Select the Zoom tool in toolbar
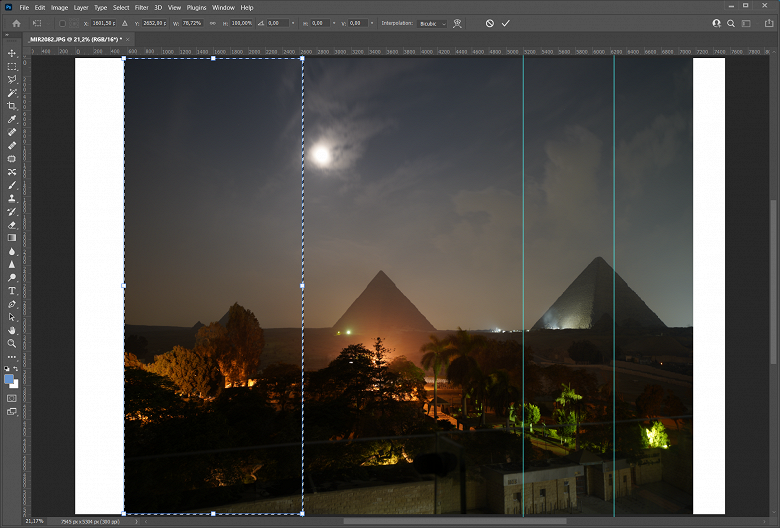Viewport: 780px width, 528px height. click(12, 343)
